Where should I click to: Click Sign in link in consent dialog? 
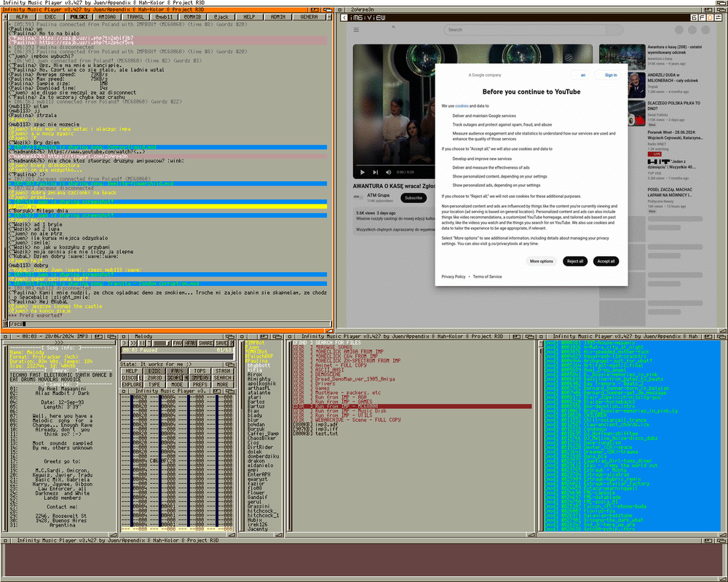611,75
